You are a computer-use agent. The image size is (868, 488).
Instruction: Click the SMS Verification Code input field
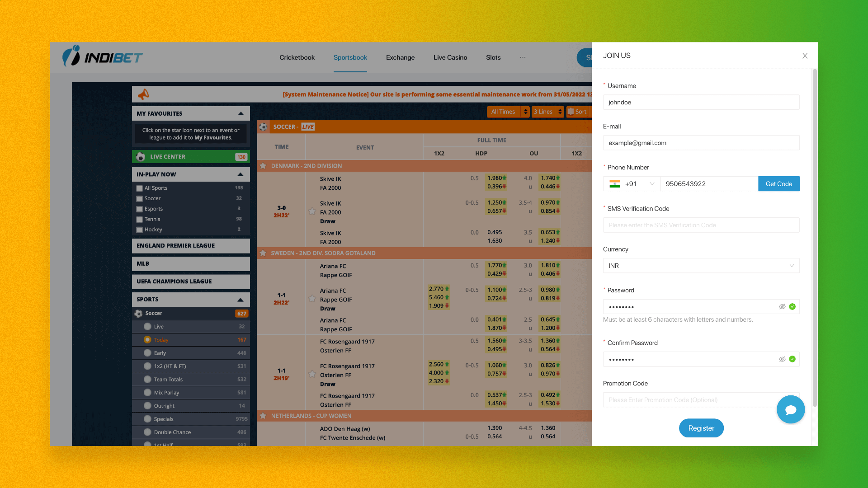[701, 225]
